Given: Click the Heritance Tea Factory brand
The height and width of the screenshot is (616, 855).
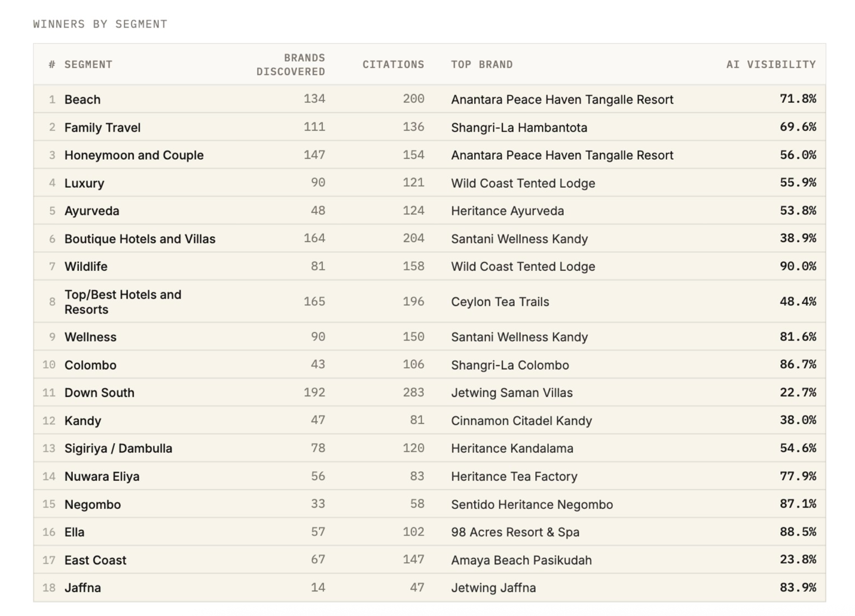Looking at the screenshot, I should (514, 476).
